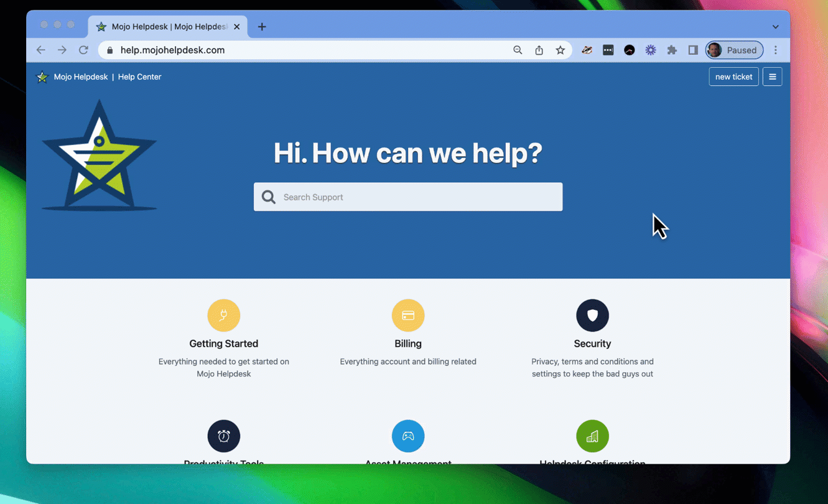Image resolution: width=828 pixels, height=504 pixels.
Task: Click the dark three-dot extension icon
Action: (608, 50)
